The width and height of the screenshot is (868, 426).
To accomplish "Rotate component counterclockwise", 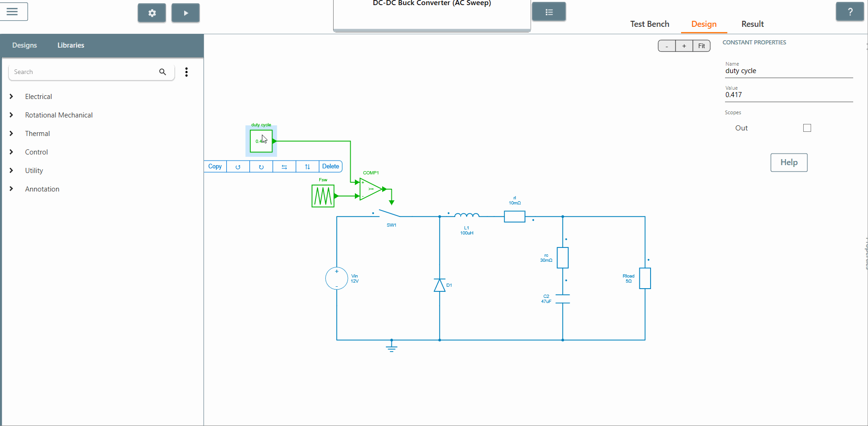I will pos(238,167).
